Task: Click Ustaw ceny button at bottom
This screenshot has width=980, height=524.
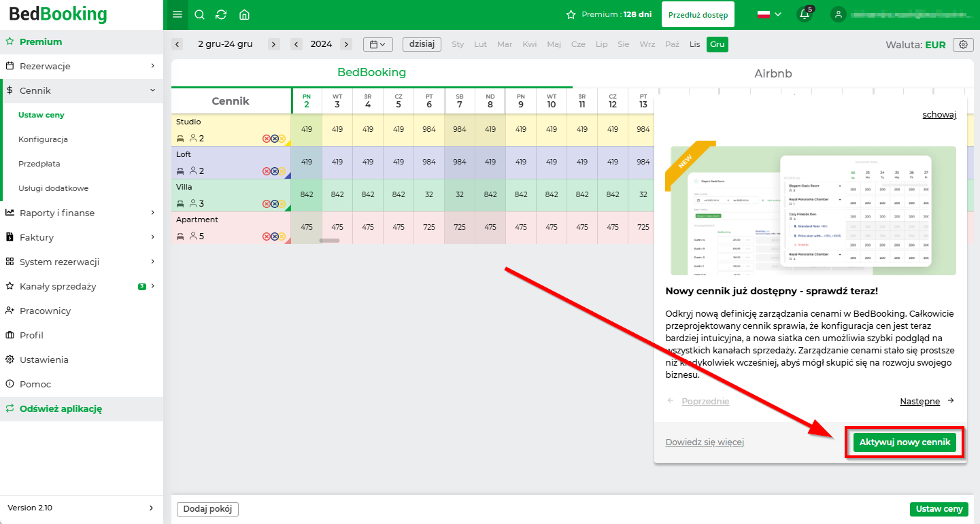Action: (x=939, y=509)
